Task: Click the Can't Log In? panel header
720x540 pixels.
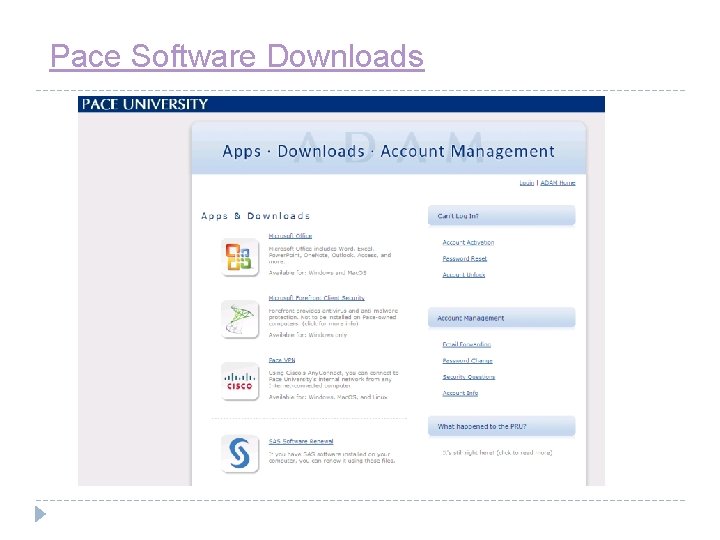Action: 501,216
